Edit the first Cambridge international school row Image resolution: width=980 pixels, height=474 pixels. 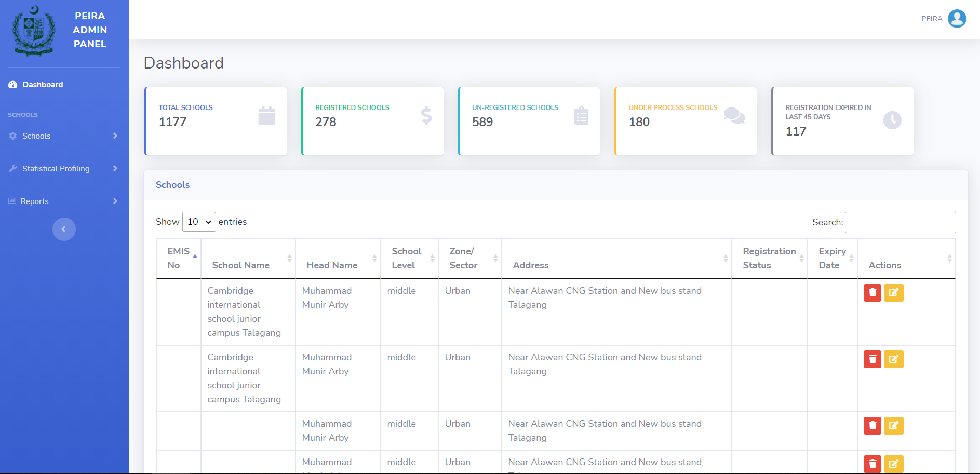pos(893,293)
